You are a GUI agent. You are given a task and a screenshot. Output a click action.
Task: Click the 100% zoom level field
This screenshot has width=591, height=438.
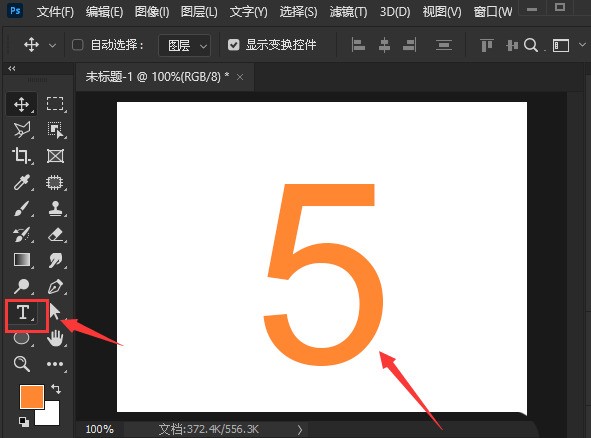click(100, 429)
